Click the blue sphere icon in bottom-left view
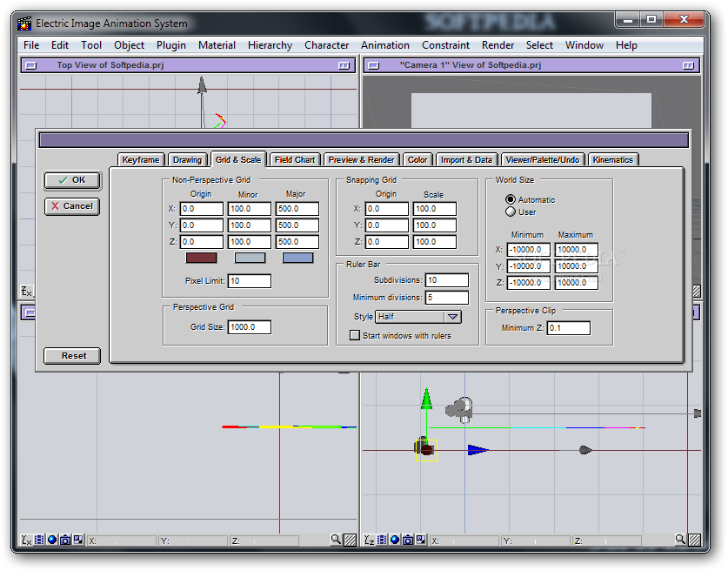Screen dimensions: 728x571 pyautogui.click(x=52, y=541)
